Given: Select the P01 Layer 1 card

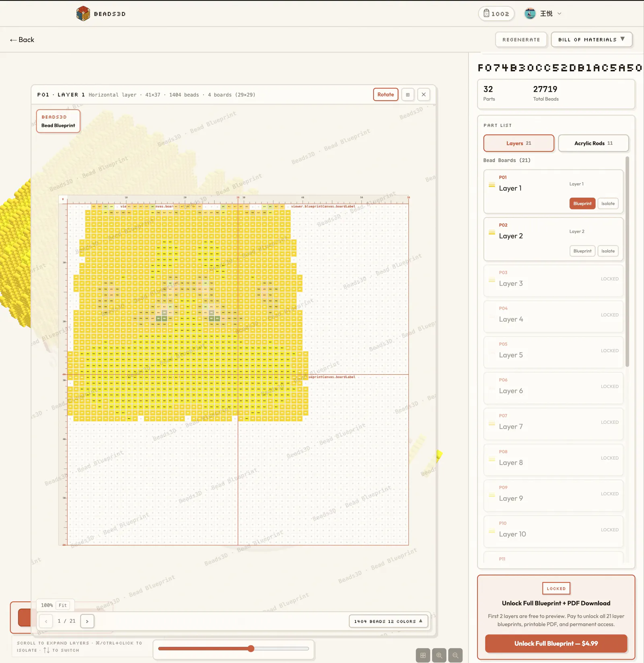Looking at the screenshot, I should 553,192.
